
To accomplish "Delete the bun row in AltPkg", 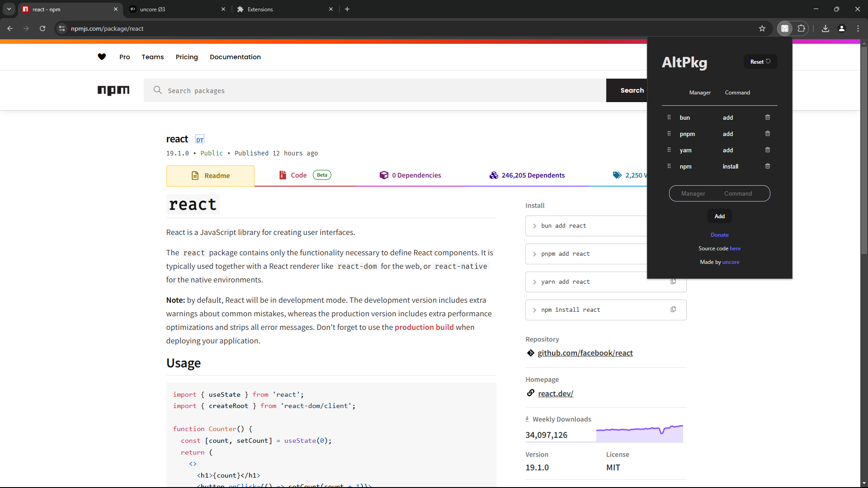I will [767, 117].
